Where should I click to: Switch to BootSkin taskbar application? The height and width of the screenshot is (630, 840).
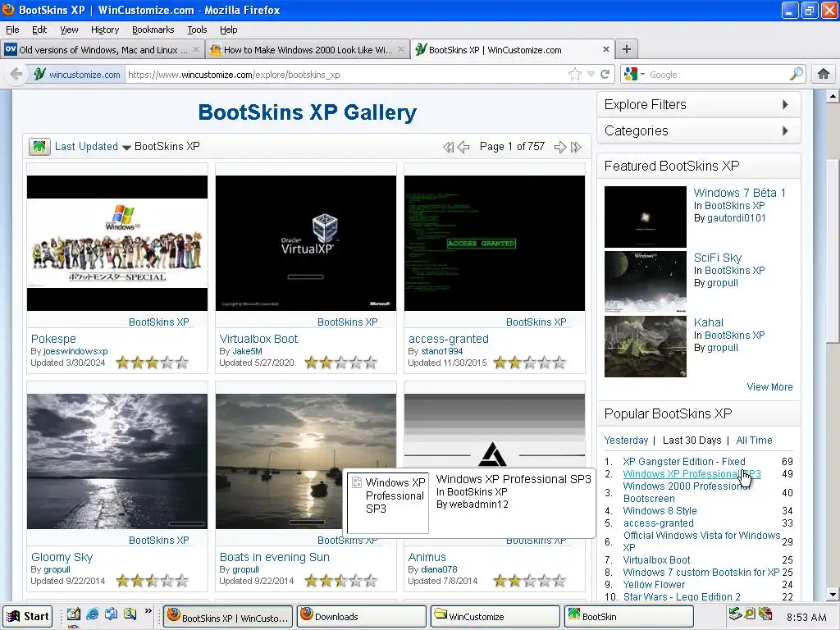[x=628, y=617]
